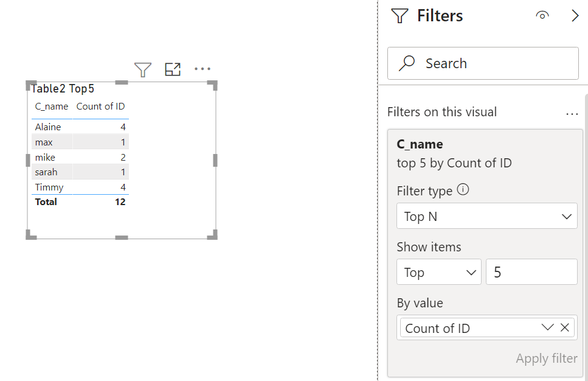This screenshot has height=381, width=588.
Task: Select the Alaine row in the table
Action: click(80, 127)
